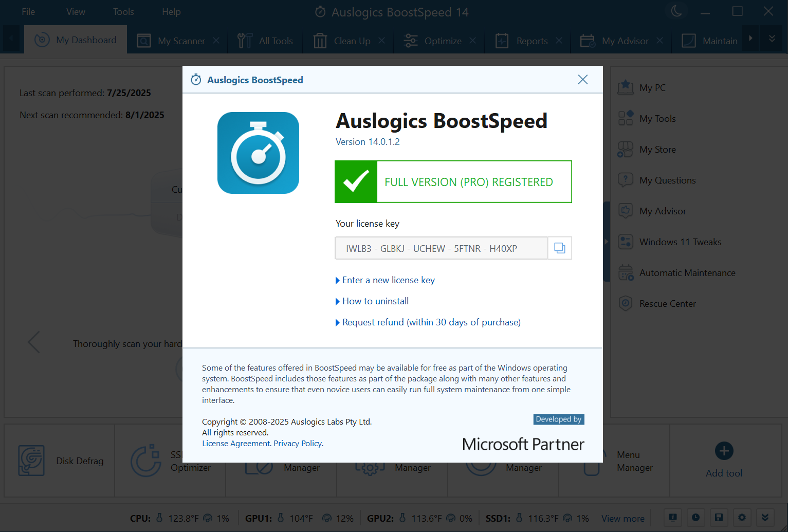Open the View menu
This screenshot has height=532, width=788.
click(76, 12)
